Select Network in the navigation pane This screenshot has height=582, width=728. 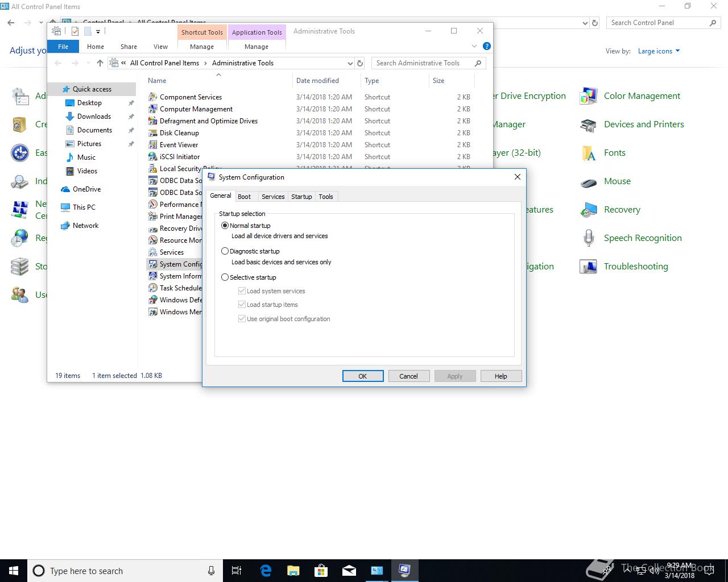pos(85,226)
